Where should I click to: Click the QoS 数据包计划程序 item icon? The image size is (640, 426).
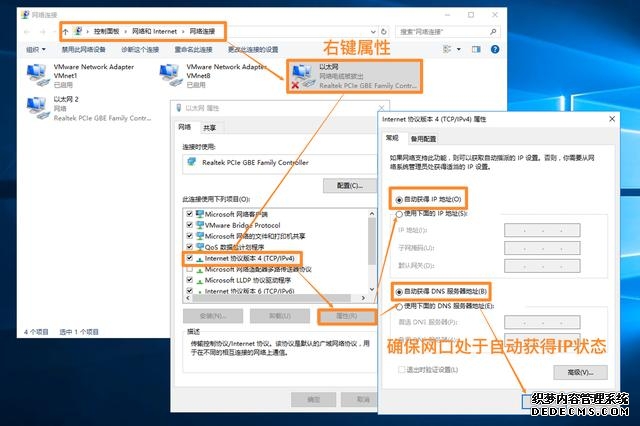point(200,247)
